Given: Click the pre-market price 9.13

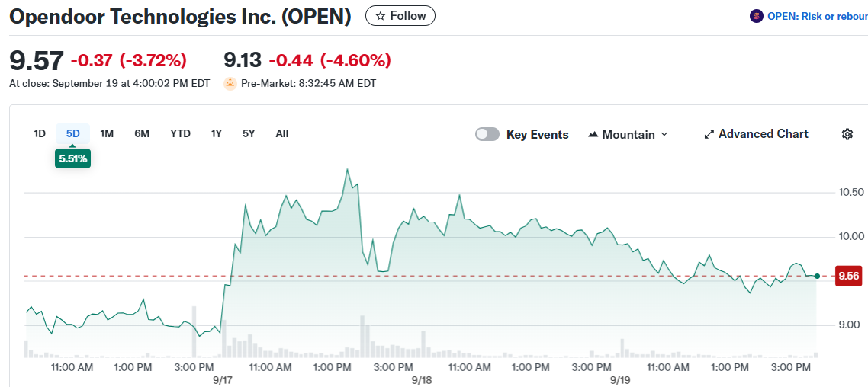Looking at the screenshot, I should click(x=243, y=60).
